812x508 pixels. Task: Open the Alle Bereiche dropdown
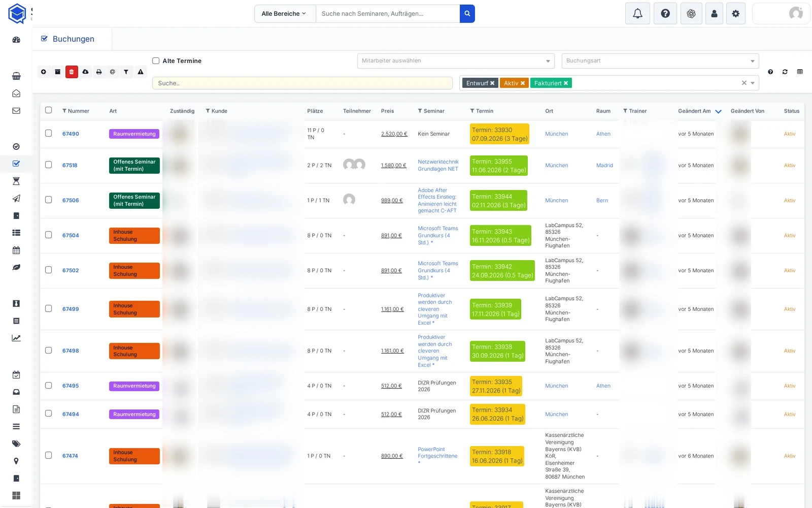pos(285,14)
